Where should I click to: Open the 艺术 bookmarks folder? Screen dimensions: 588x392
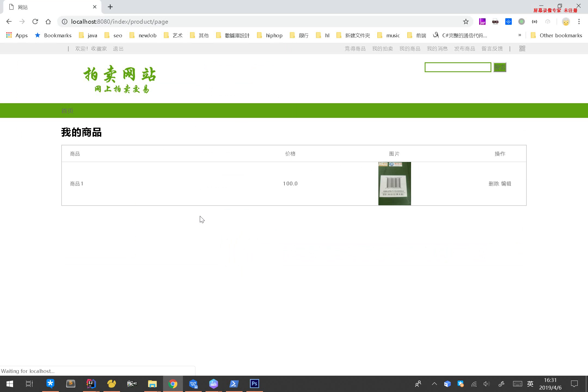(173, 35)
